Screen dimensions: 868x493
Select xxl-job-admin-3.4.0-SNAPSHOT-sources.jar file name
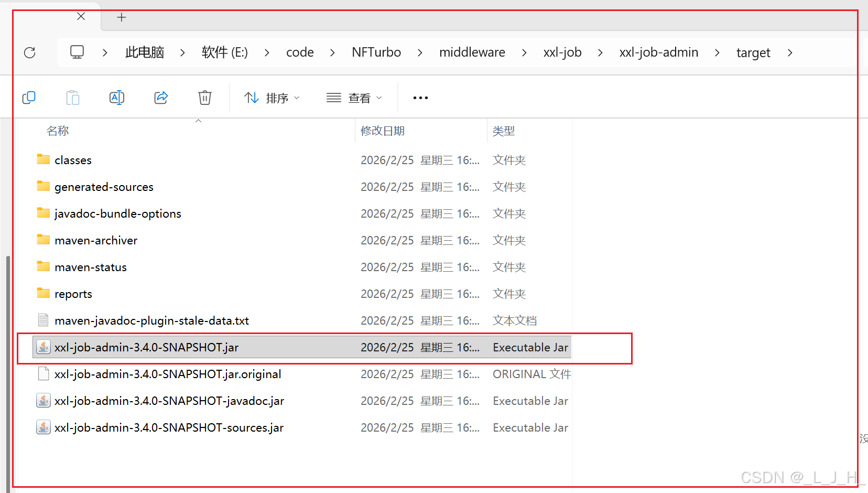[169, 427]
